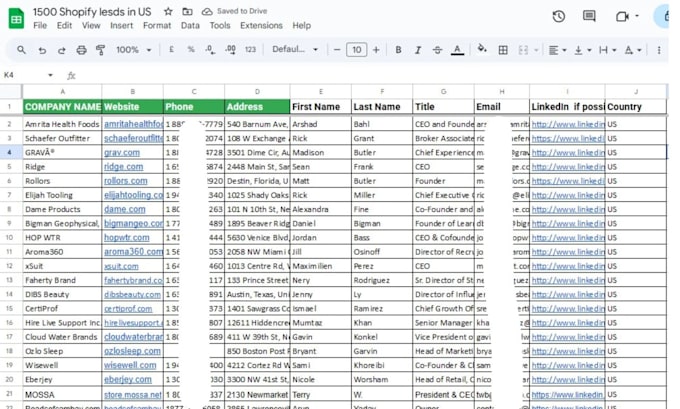This screenshot has height=409, width=680.
Task: Open vertical align dropdown
Action: tap(582, 50)
